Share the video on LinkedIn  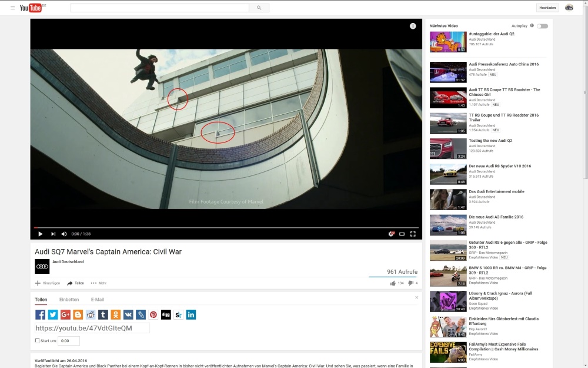click(x=191, y=314)
